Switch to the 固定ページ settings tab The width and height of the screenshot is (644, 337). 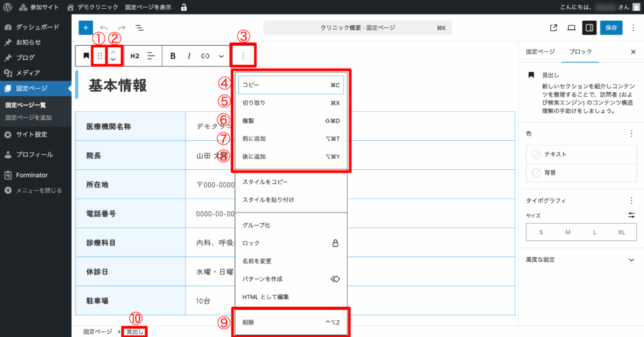click(x=540, y=52)
